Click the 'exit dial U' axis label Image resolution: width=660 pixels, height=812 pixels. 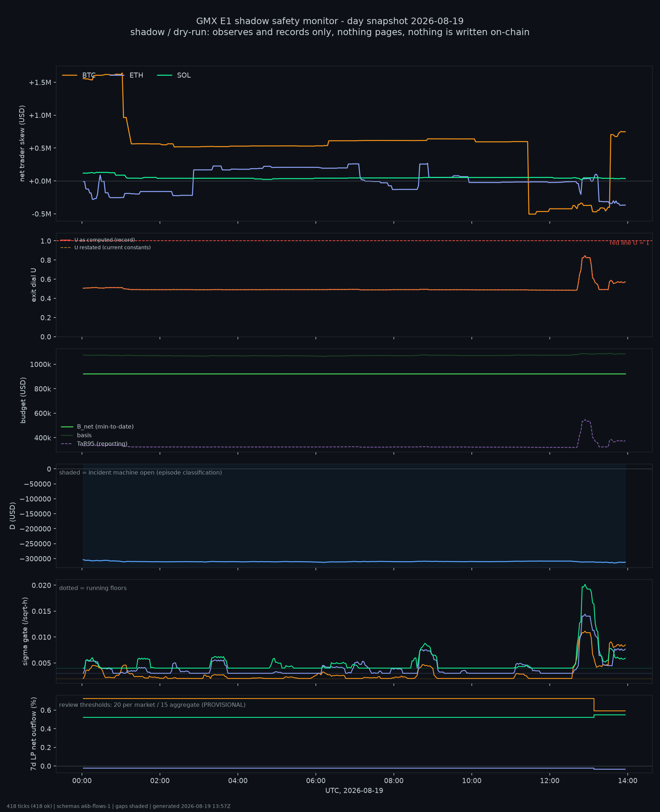tap(33, 285)
